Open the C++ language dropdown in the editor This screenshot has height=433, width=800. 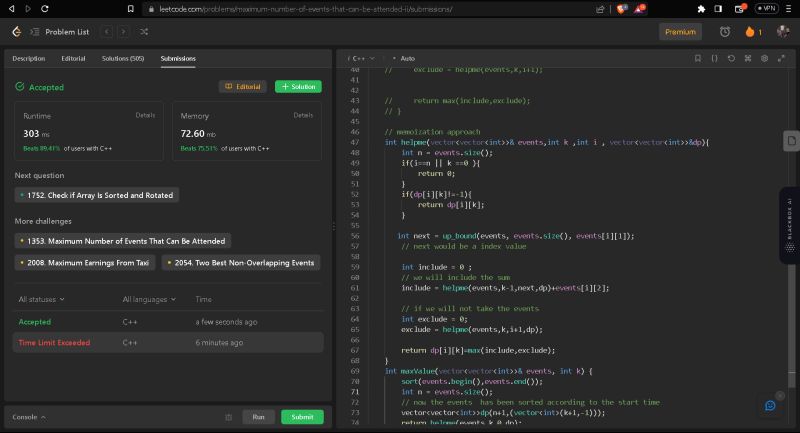361,59
